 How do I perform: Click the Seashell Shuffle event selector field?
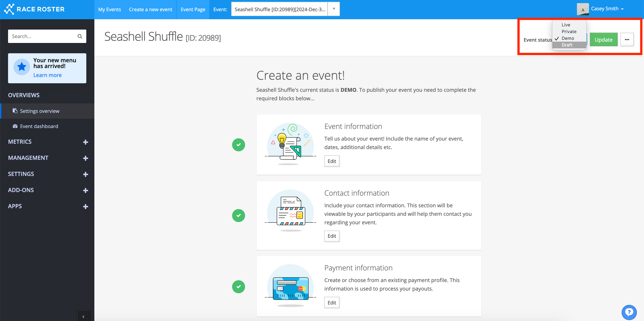(280, 9)
